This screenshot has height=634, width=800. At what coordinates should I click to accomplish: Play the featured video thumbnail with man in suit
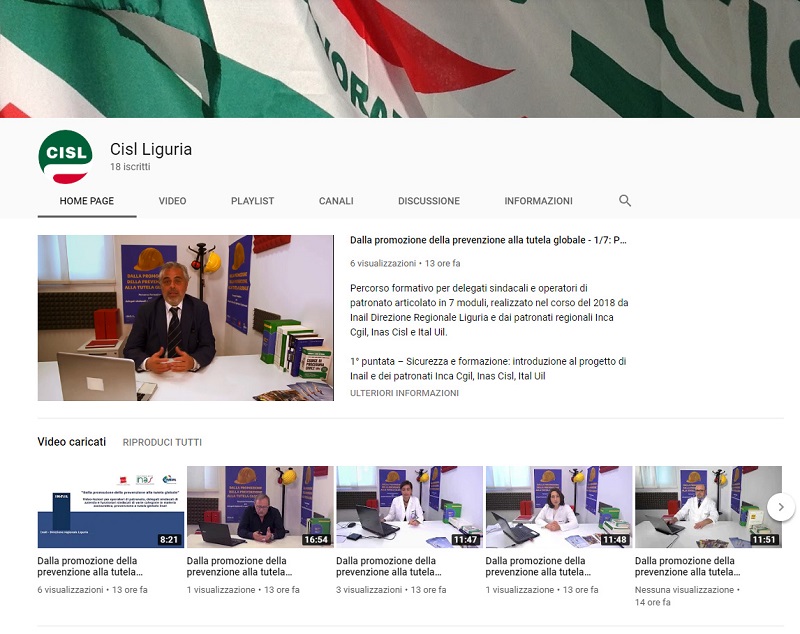[x=186, y=318]
